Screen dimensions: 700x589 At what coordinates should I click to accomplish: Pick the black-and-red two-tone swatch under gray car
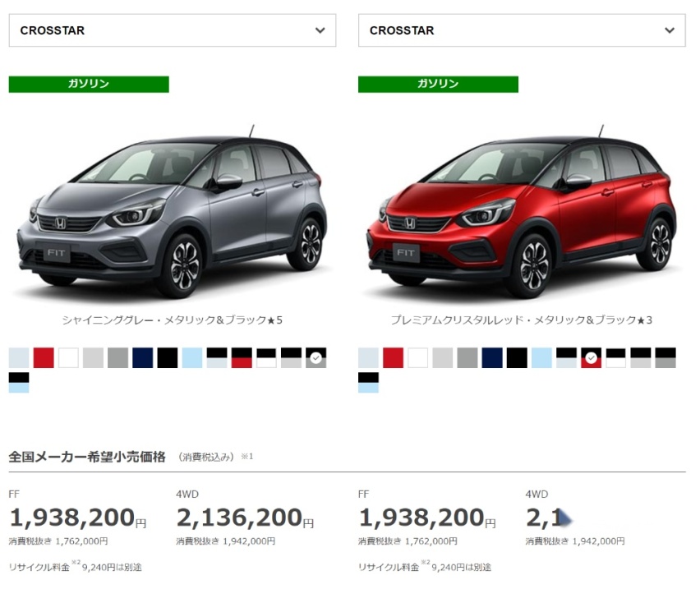pyautogui.click(x=242, y=358)
